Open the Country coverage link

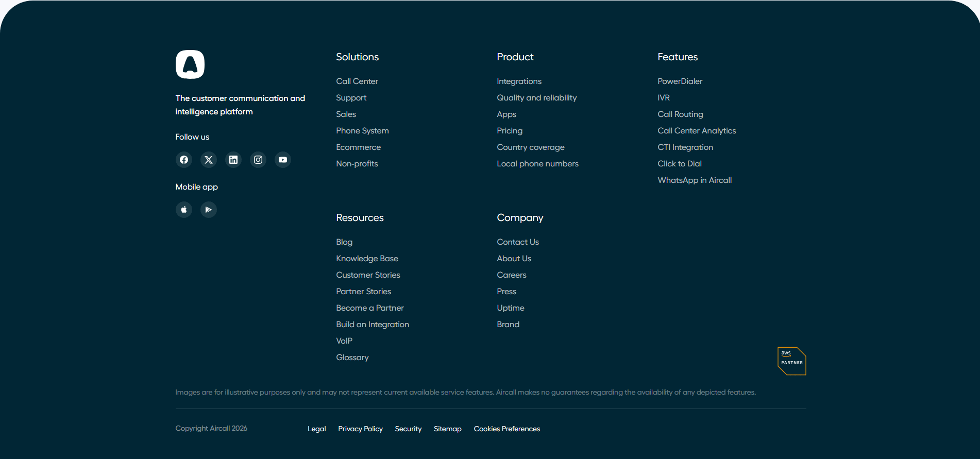[531, 147]
